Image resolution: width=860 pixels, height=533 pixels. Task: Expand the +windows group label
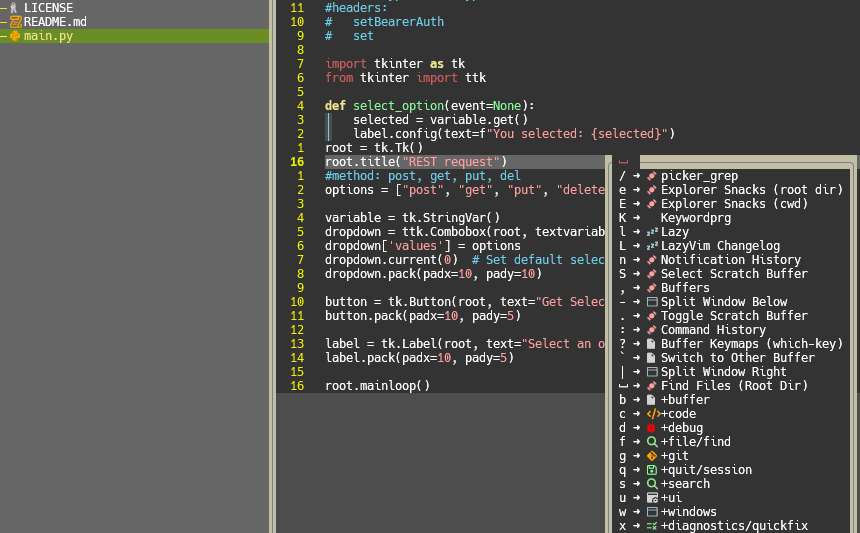[x=688, y=512]
